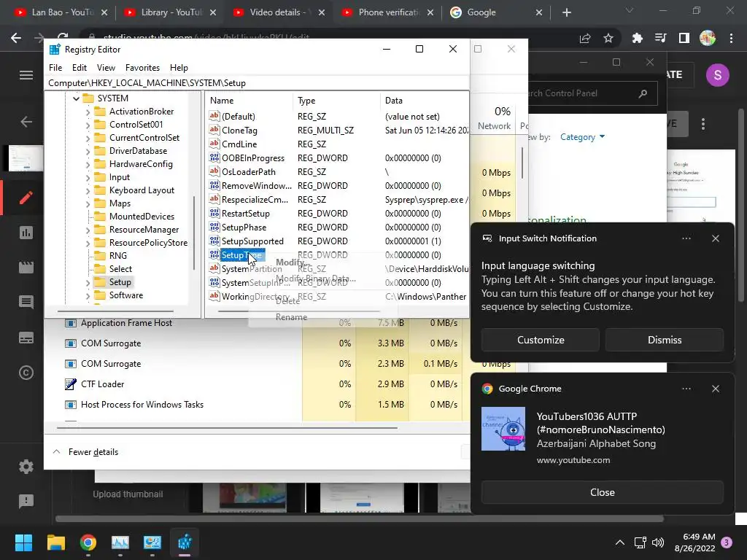Screen dimensions: 747x560
Task: Expand the CurrentControlSet key
Action: 88,138
